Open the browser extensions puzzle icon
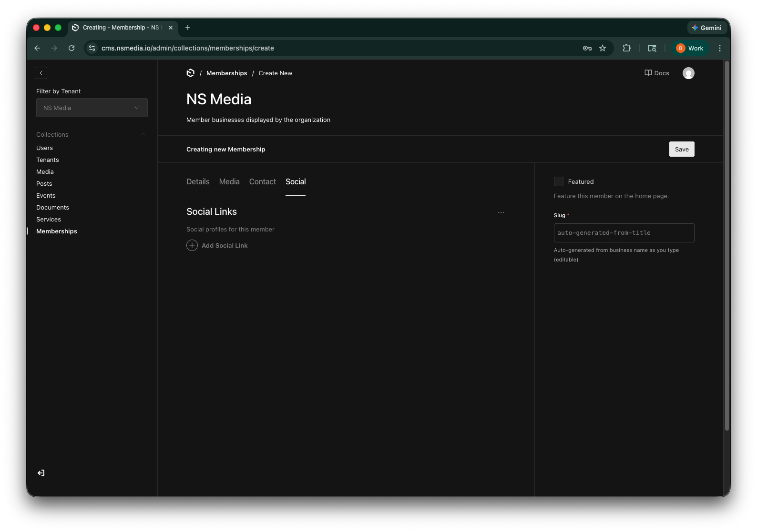Screen dimensions: 757x532 tap(627, 48)
